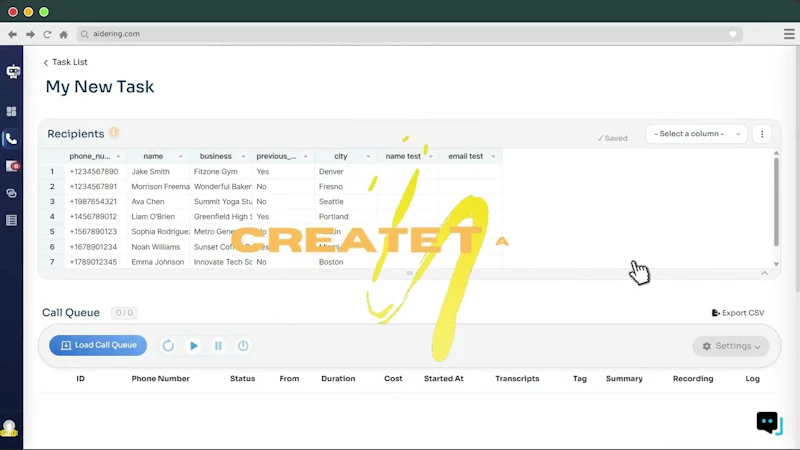The image size is (800, 450).
Task: Select cell Denver
Action: [x=346, y=171]
